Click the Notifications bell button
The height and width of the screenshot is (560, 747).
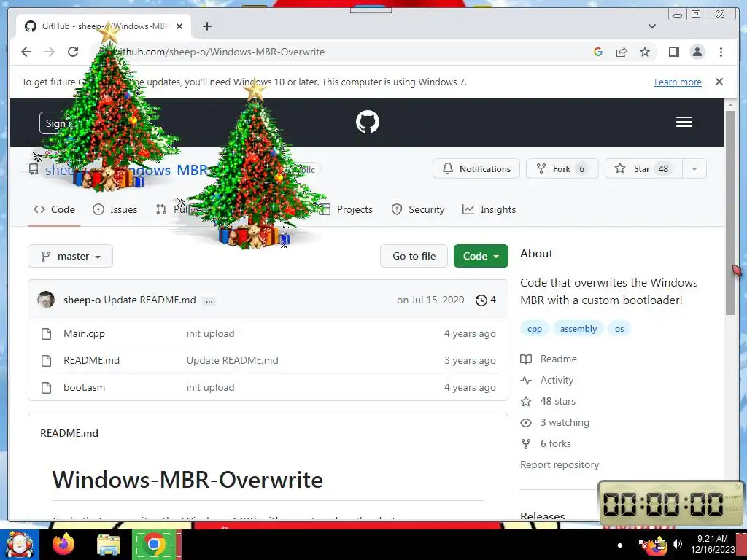pos(476,168)
